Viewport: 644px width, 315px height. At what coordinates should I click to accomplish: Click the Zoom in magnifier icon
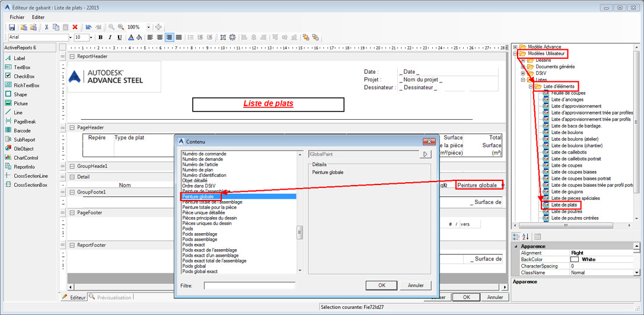(121, 27)
